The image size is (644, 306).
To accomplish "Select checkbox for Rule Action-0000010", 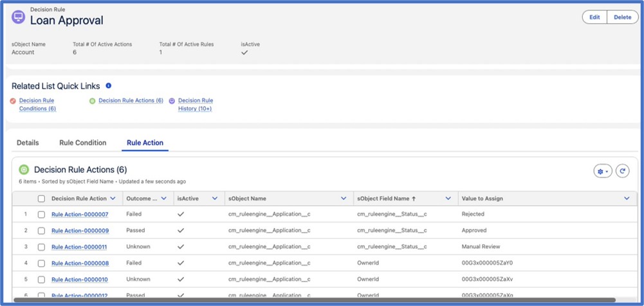I will pos(41,280).
